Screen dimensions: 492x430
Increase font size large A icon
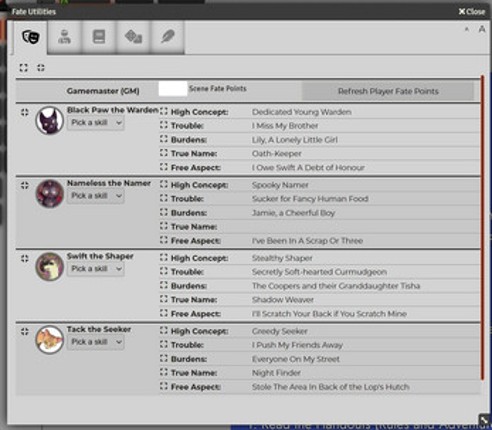click(x=482, y=29)
